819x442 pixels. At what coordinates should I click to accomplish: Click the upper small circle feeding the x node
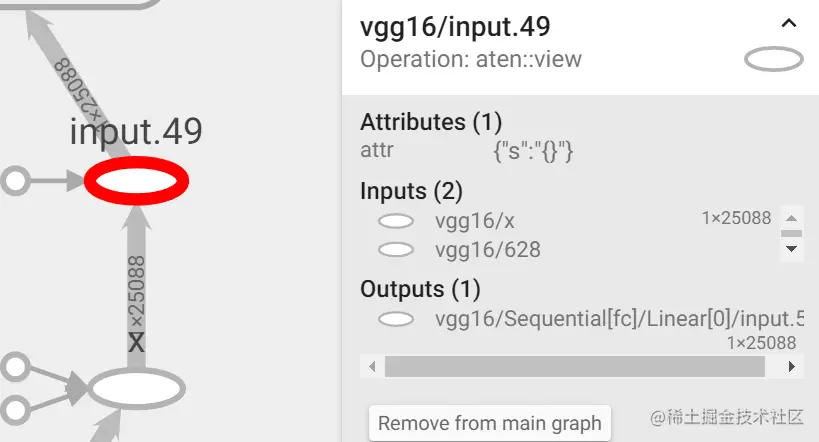(x=15, y=366)
